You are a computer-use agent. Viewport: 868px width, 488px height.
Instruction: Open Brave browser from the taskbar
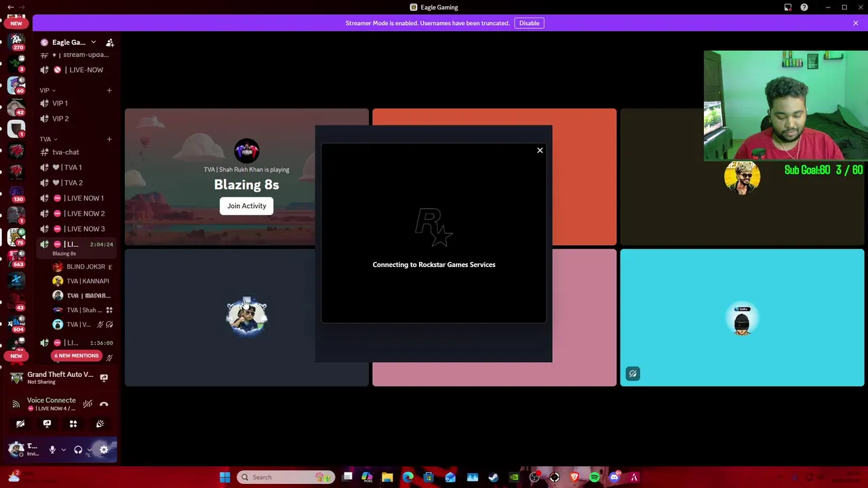tap(574, 477)
